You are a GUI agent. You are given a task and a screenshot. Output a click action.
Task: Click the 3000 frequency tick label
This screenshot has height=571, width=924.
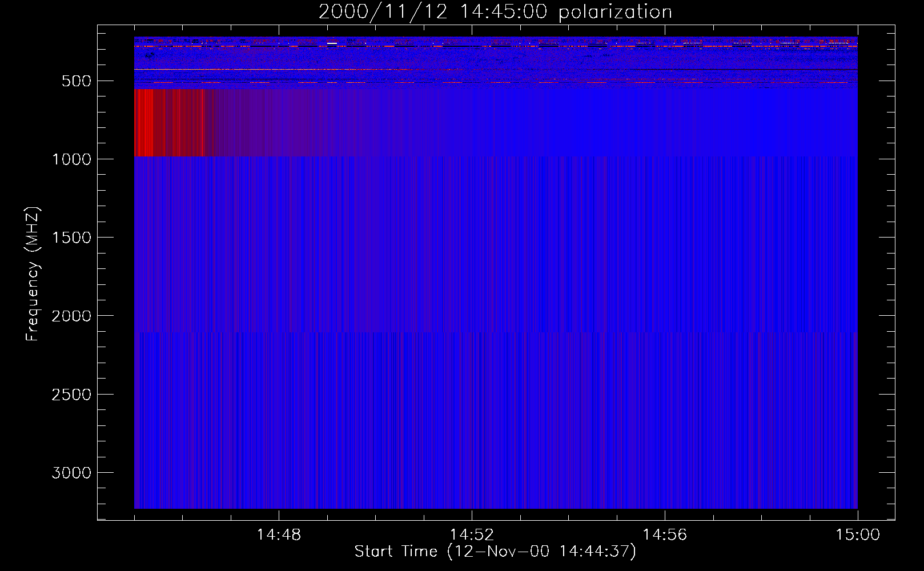(x=71, y=473)
